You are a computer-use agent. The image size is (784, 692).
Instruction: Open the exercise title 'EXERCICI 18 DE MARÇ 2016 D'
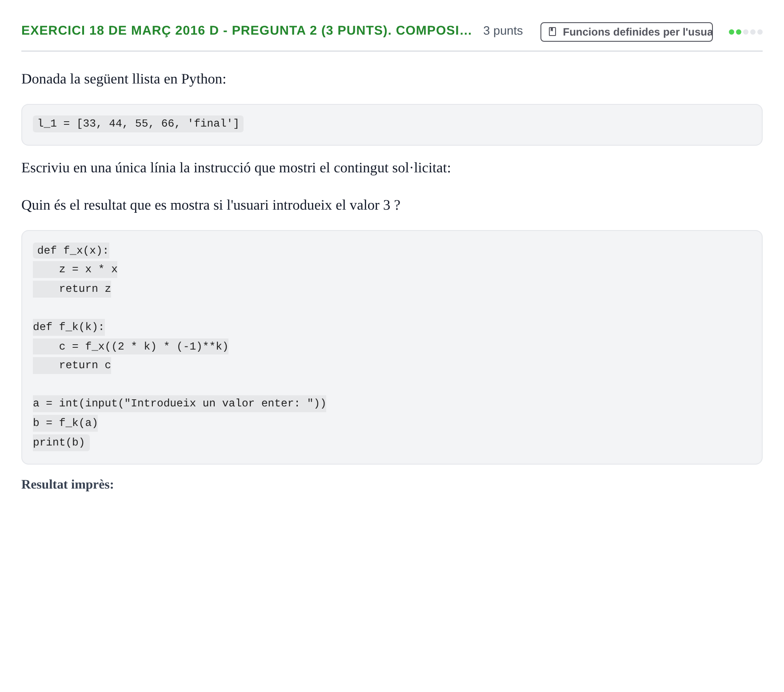pos(247,30)
